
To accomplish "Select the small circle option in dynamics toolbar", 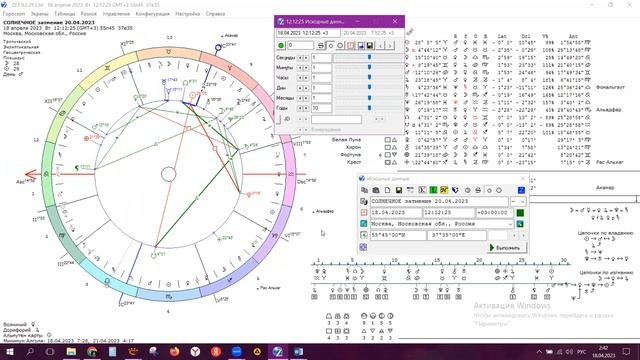I will pyautogui.click(x=331, y=45).
